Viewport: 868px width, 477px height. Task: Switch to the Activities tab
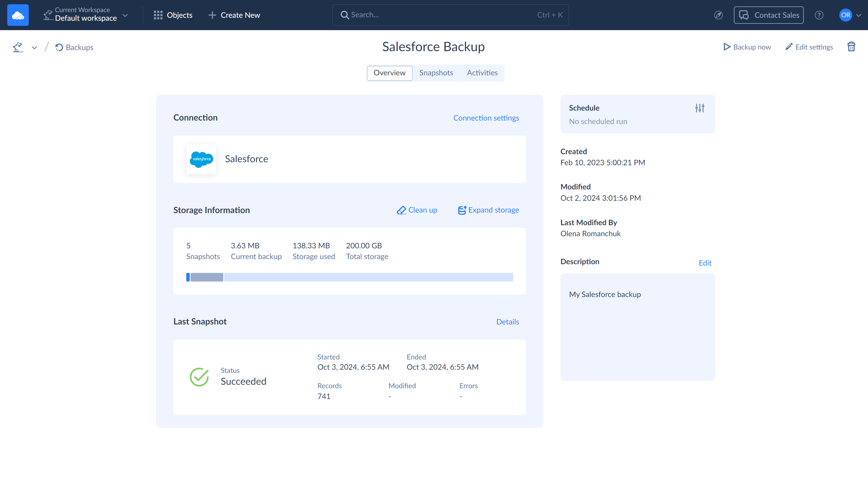[x=482, y=73]
